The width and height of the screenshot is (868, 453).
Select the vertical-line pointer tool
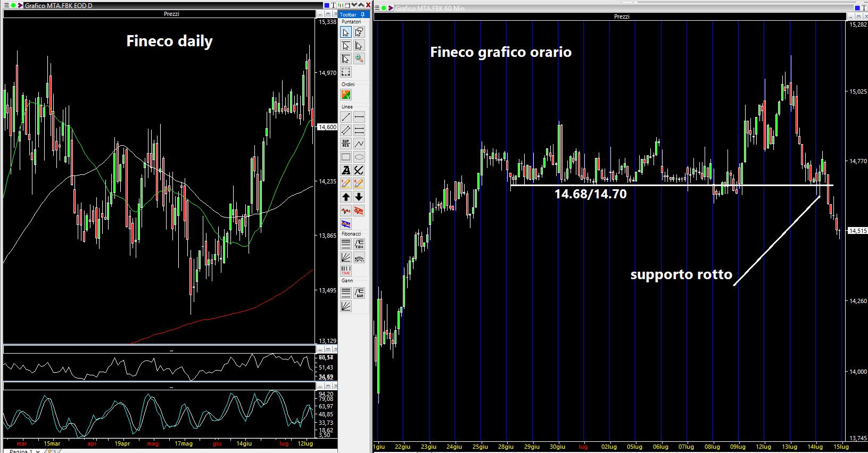(x=359, y=46)
